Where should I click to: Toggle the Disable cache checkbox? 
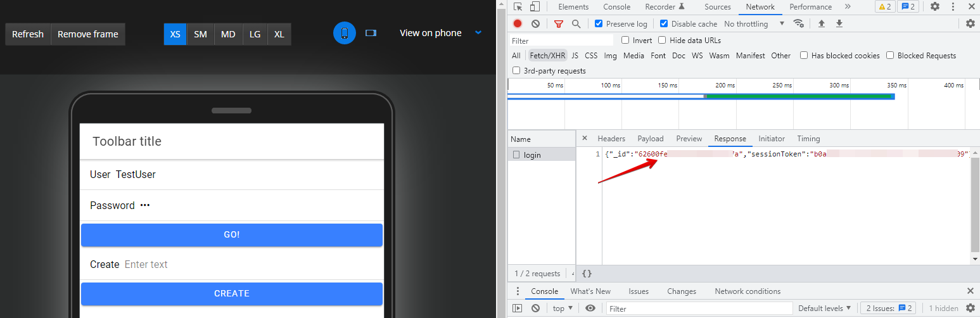664,23
